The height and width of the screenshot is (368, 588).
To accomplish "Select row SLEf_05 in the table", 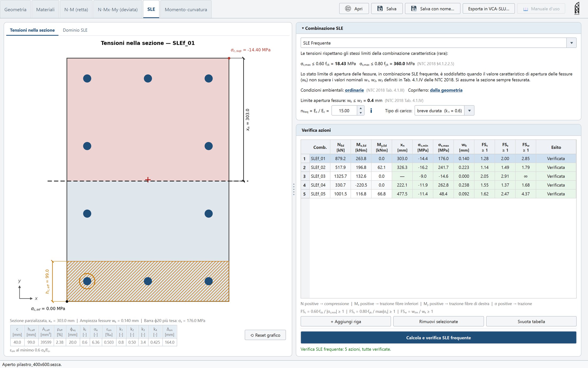I will coord(438,194).
